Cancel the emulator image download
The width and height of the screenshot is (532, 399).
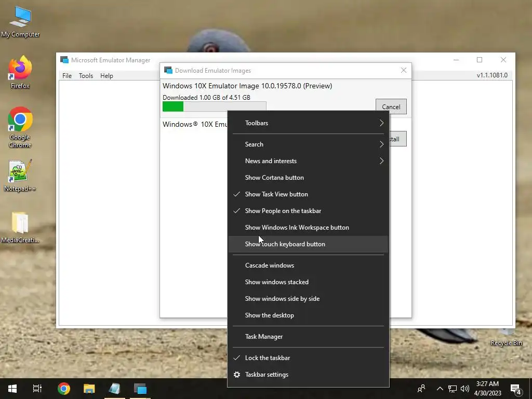[391, 107]
